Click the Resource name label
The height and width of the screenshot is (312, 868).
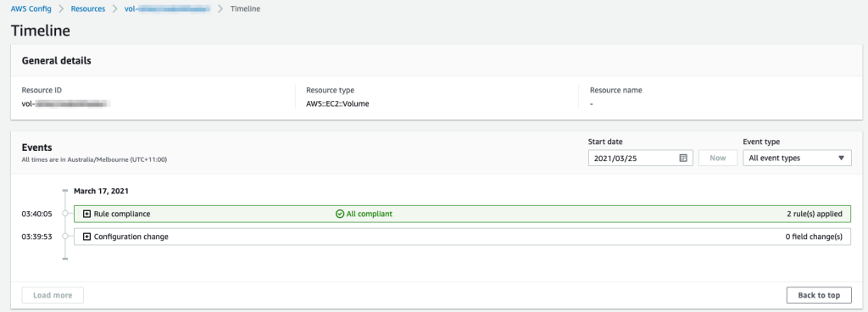coord(616,90)
